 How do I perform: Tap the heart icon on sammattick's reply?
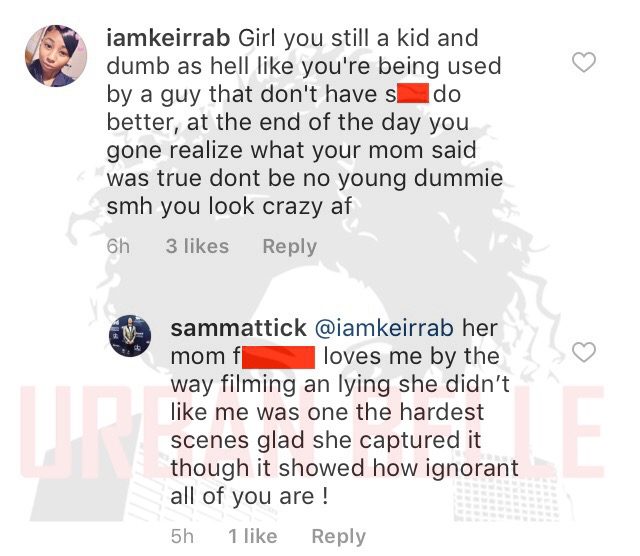tap(584, 352)
